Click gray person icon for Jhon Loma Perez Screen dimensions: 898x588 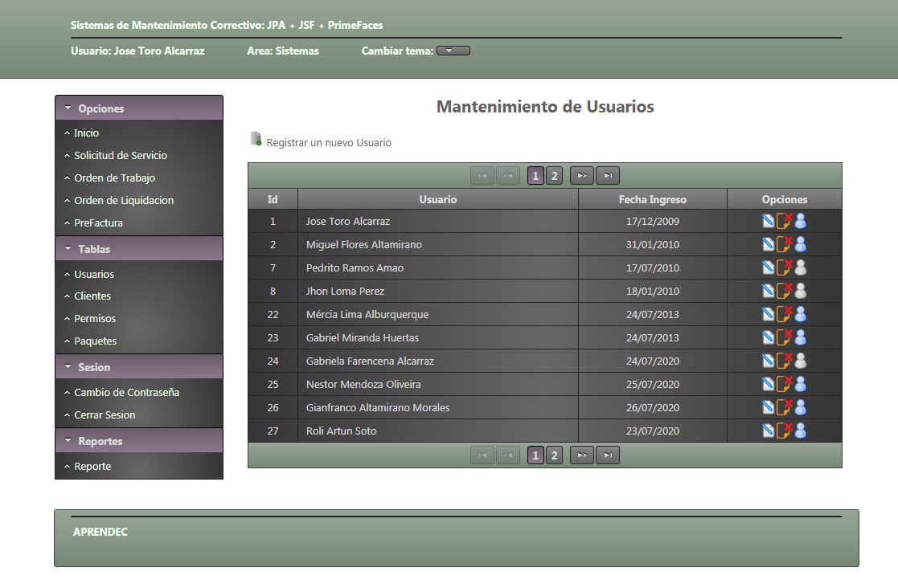(x=801, y=291)
